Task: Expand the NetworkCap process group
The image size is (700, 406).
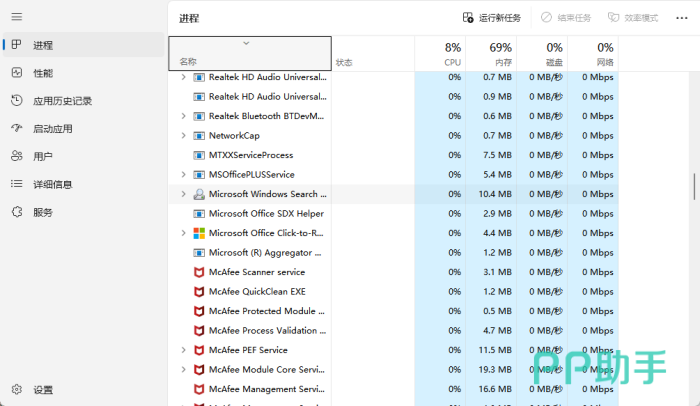Action: tap(183, 135)
